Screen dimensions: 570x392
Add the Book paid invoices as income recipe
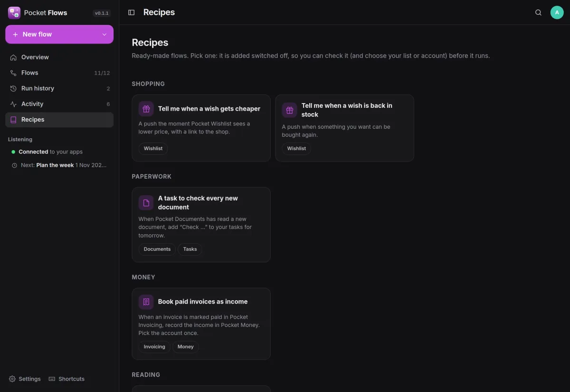(201, 324)
